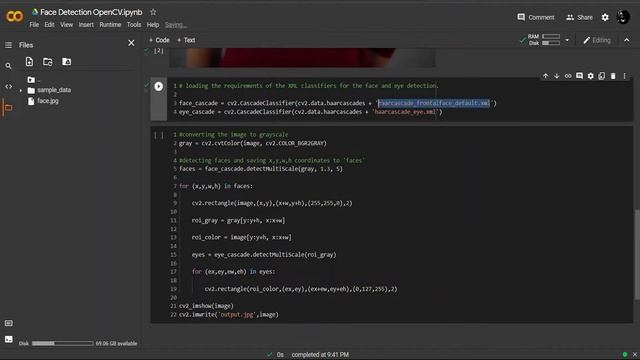Star the Face Detection OpenCV notebook
The height and width of the screenshot is (360, 640).
(x=153, y=12)
